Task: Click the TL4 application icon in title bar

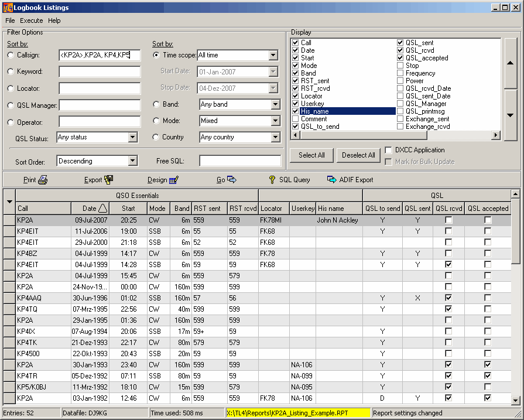Action: pos(8,8)
